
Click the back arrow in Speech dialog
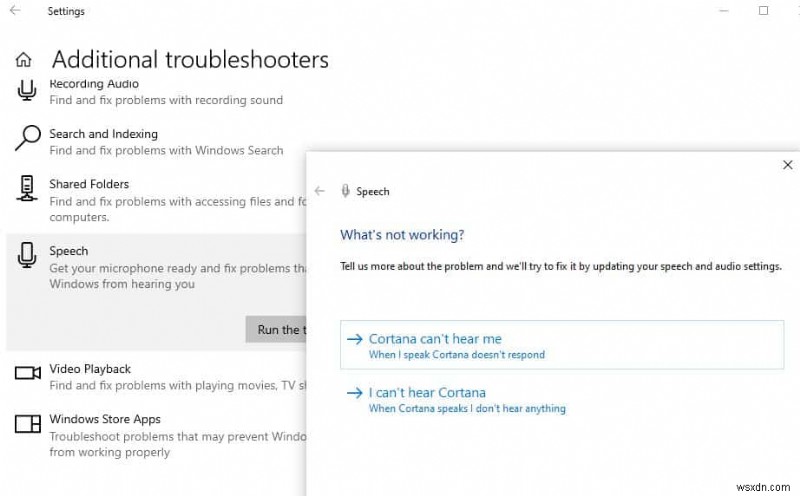[x=320, y=191]
